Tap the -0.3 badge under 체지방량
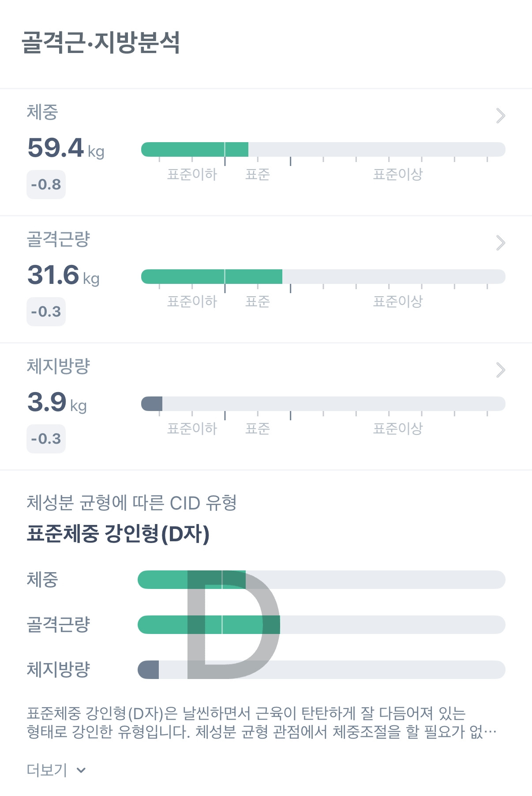This screenshot has width=532, height=796. [x=46, y=439]
